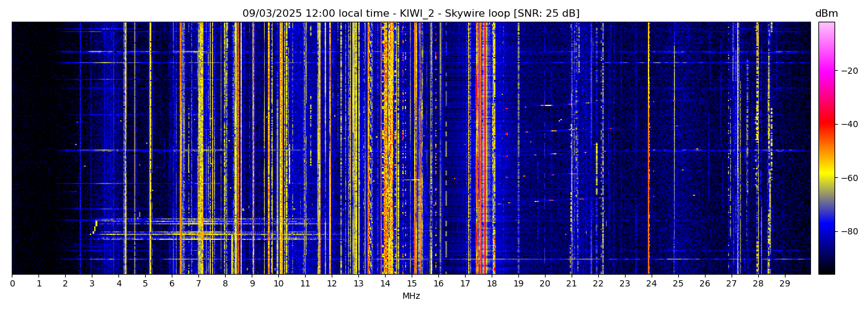868x310 pixels.
Task: Click the plot title text at top
Action: [410, 14]
